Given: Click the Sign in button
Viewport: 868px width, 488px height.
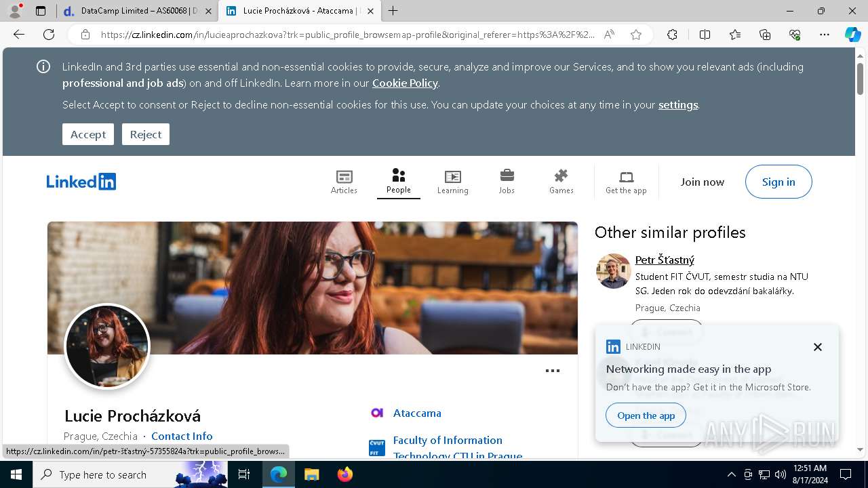Looking at the screenshot, I should (x=778, y=182).
